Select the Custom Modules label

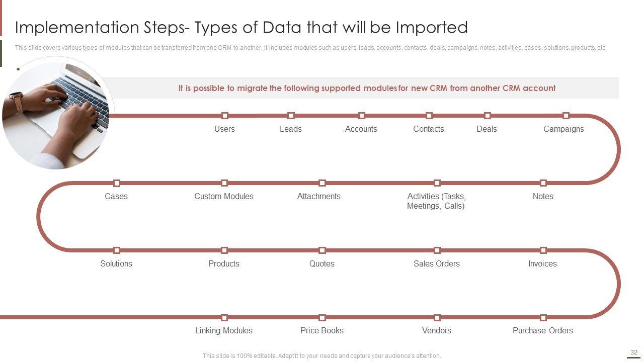click(224, 197)
